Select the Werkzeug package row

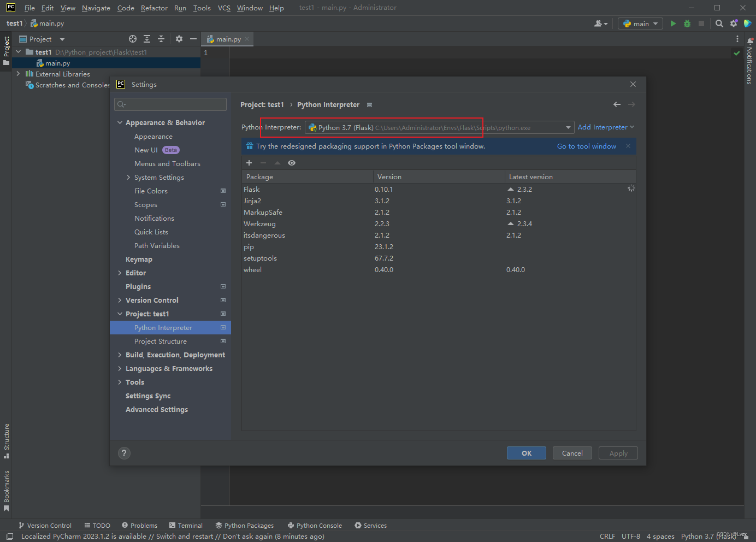(x=439, y=223)
